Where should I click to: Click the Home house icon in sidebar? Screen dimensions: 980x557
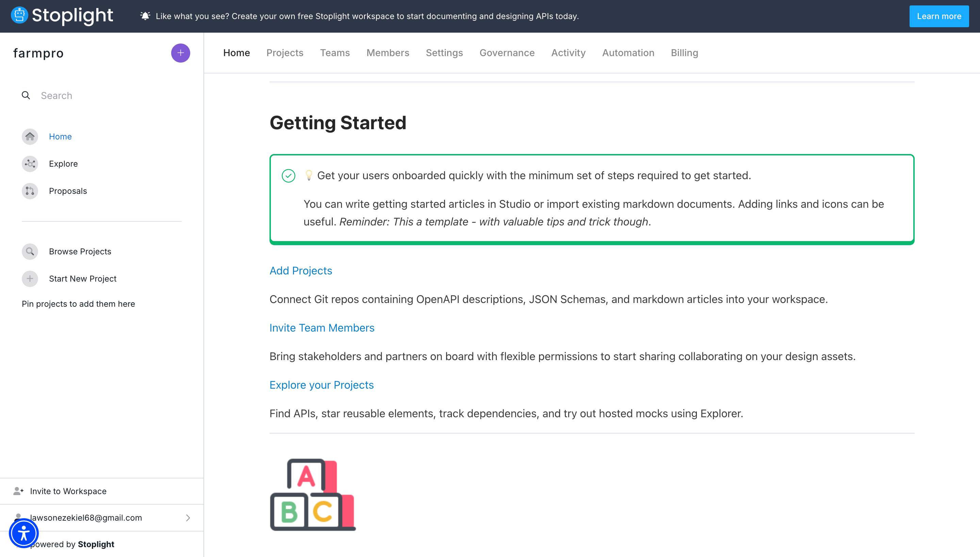[30, 137]
